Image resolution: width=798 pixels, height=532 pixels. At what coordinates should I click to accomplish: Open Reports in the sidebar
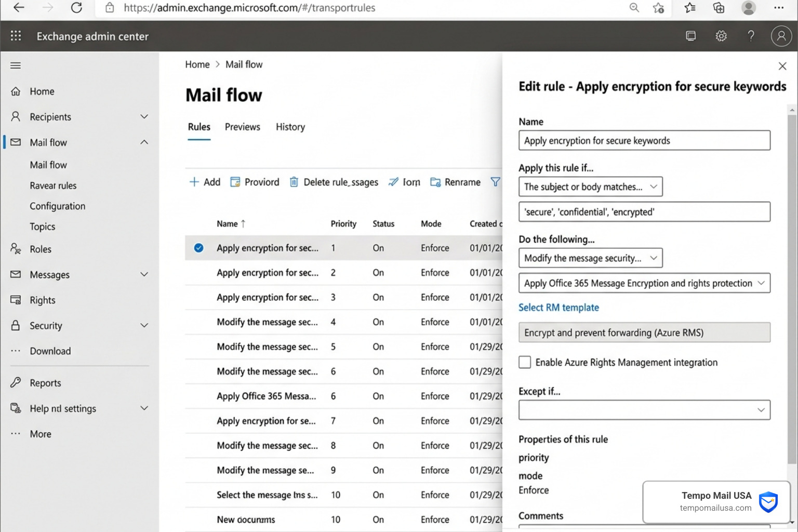pos(45,383)
